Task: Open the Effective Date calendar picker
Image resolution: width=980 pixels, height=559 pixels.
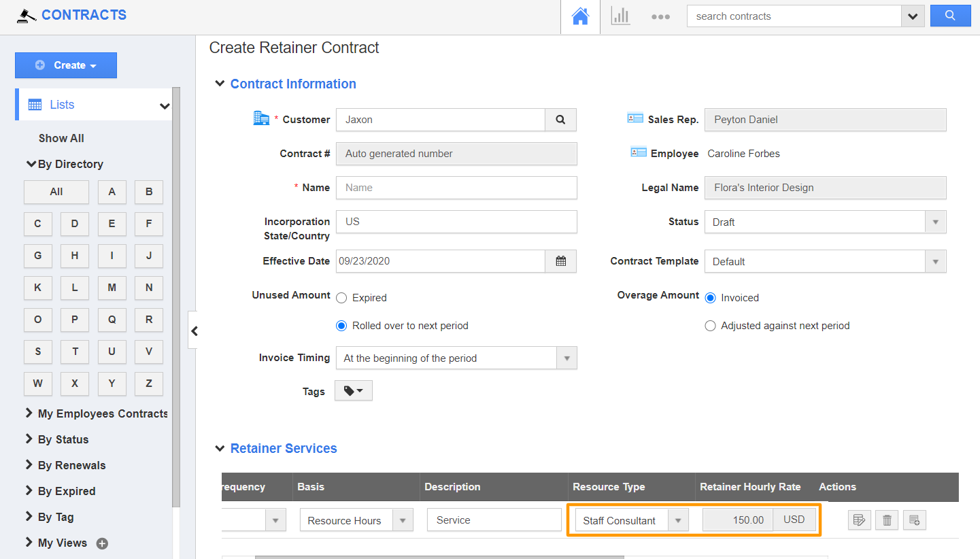Action: tap(560, 261)
